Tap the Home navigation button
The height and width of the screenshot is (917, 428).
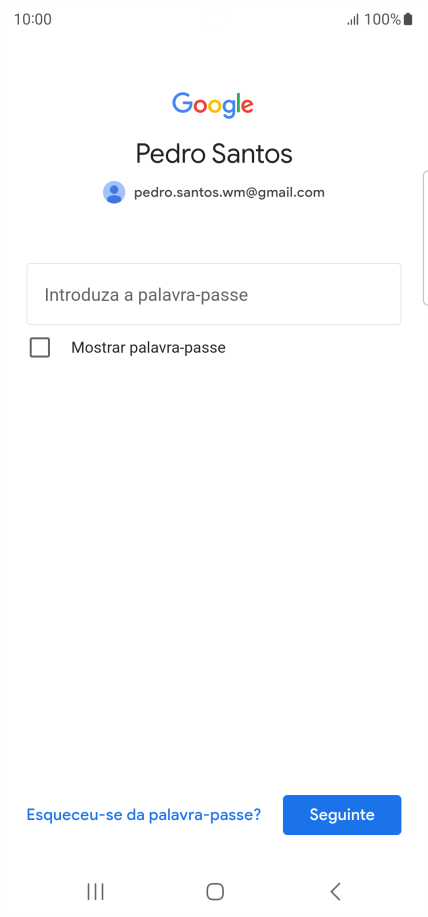tap(215, 891)
